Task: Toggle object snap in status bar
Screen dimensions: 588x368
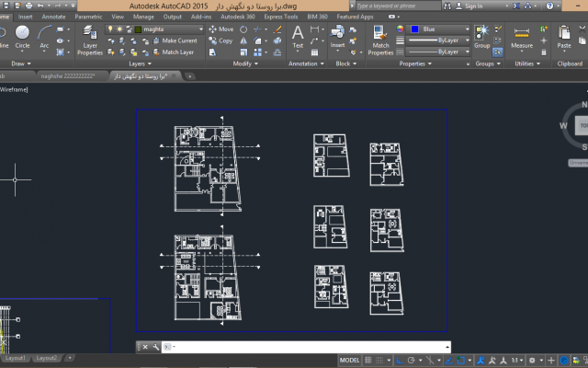Action: (x=460, y=360)
